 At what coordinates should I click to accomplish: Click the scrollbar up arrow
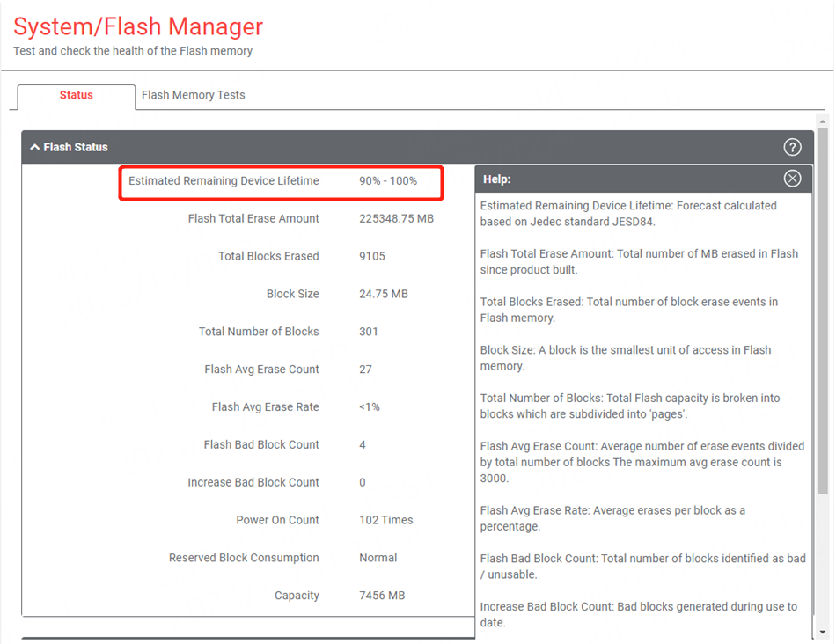tap(823, 121)
